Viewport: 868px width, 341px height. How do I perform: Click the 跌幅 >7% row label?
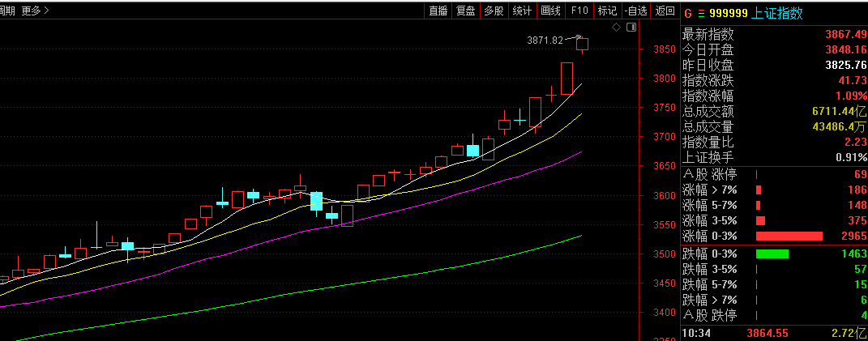[x=710, y=300]
